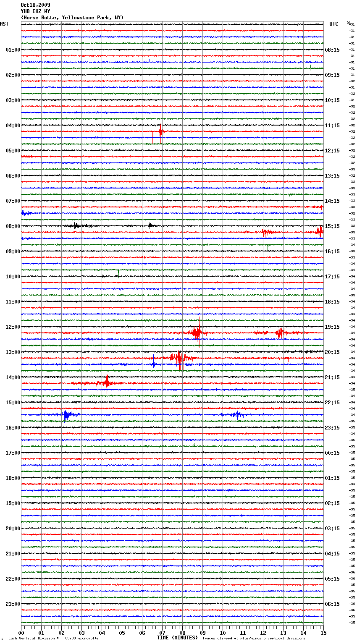Click the 07:00 MST hour label
The image size is (357, 644).
13,201
